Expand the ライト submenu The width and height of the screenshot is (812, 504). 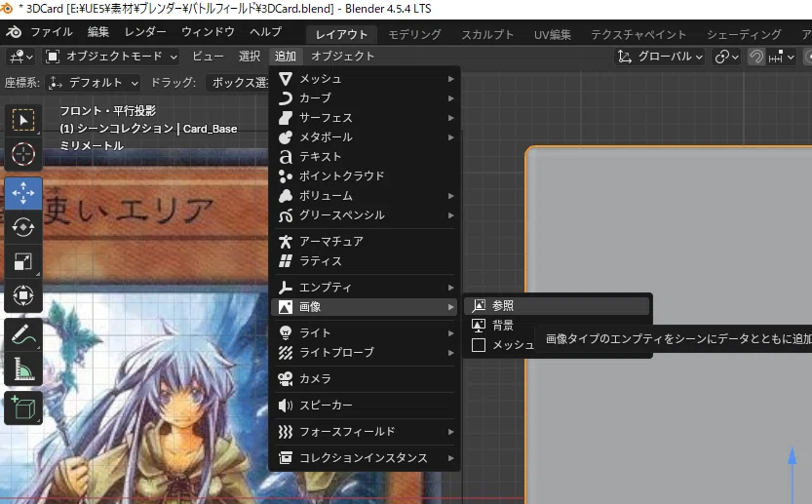pos(365,333)
